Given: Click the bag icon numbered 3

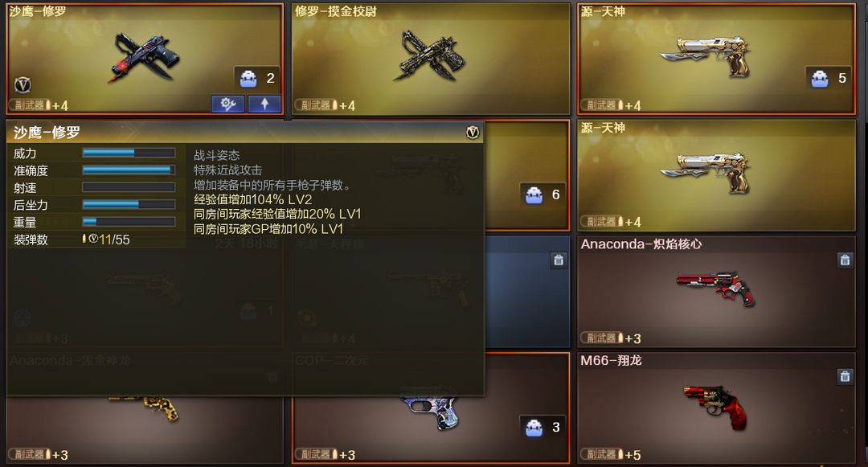Looking at the screenshot, I should [534, 427].
